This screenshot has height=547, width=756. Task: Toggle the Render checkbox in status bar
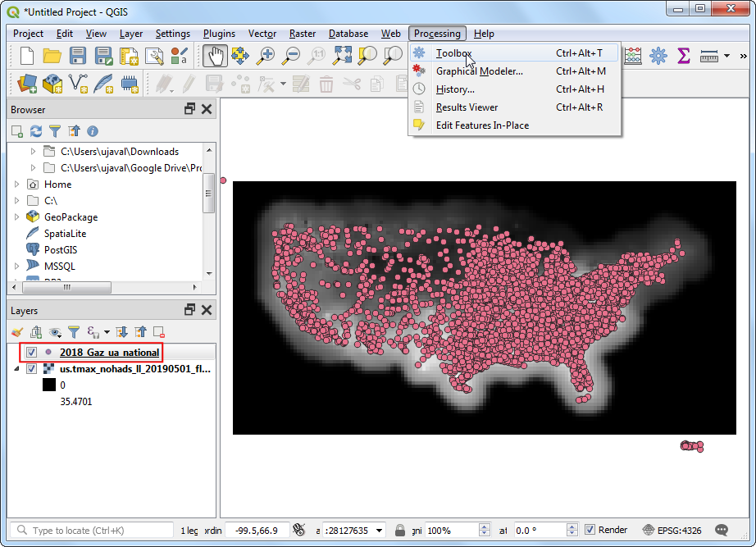coord(590,530)
